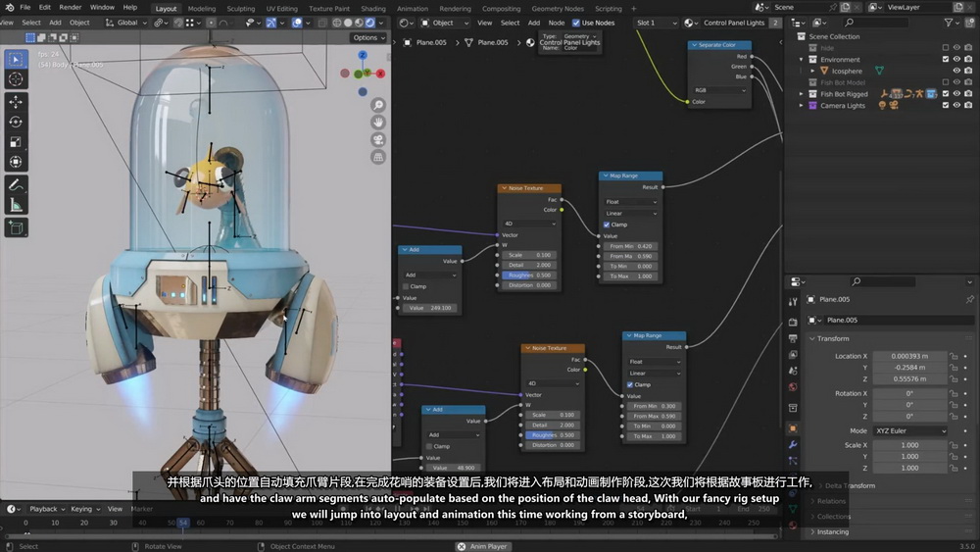This screenshot has width=980, height=552.
Task: Open the Tool properties tab icon
Action: tap(793, 302)
